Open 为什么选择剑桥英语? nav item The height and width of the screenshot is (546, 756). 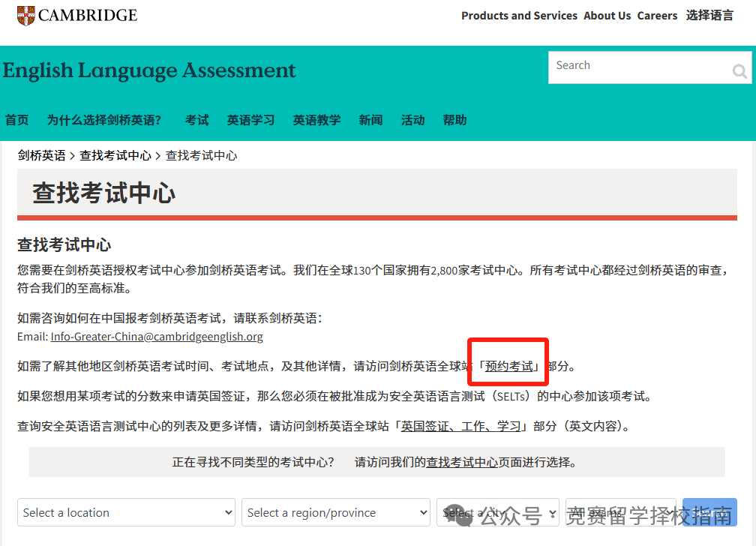(103, 120)
